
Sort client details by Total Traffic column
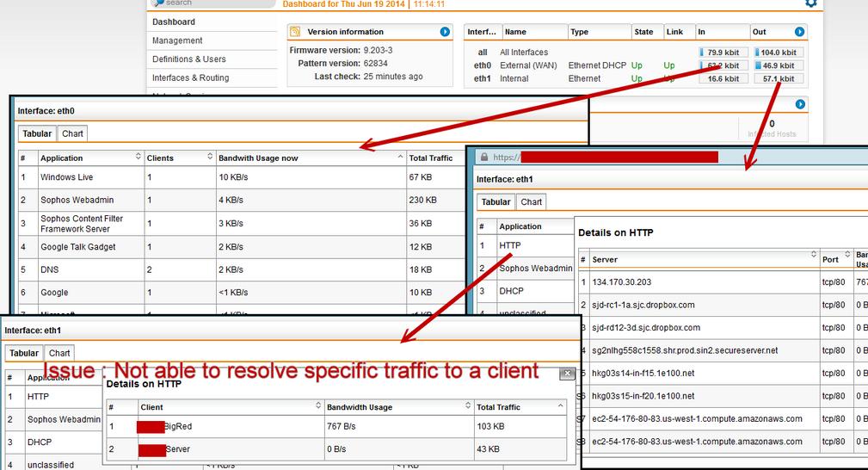[x=520, y=407]
